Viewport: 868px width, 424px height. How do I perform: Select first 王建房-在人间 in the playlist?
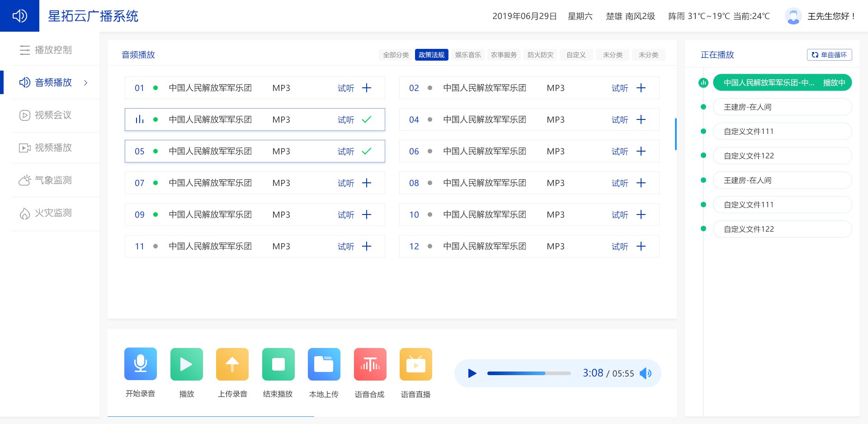pyautogui.click(x=782, y=107)
